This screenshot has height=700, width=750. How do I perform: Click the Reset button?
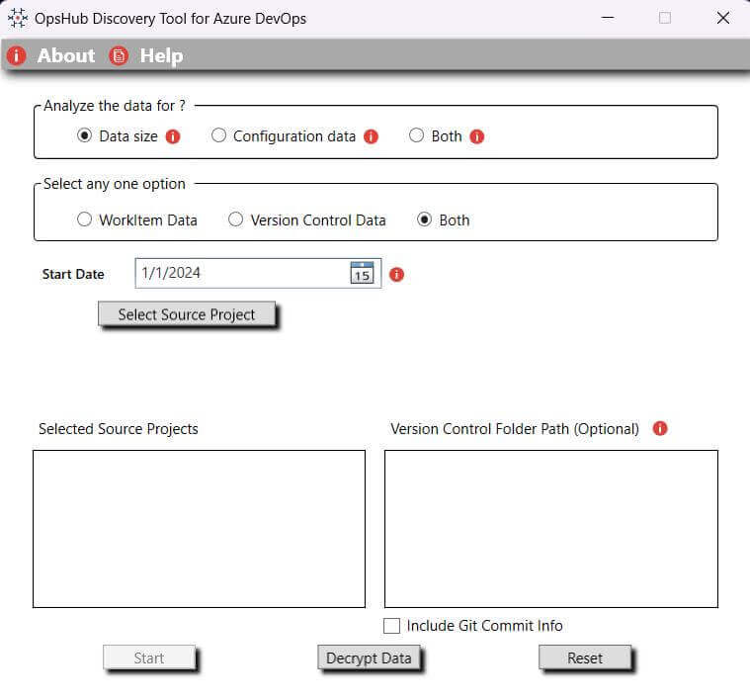[x=585, y=657]
